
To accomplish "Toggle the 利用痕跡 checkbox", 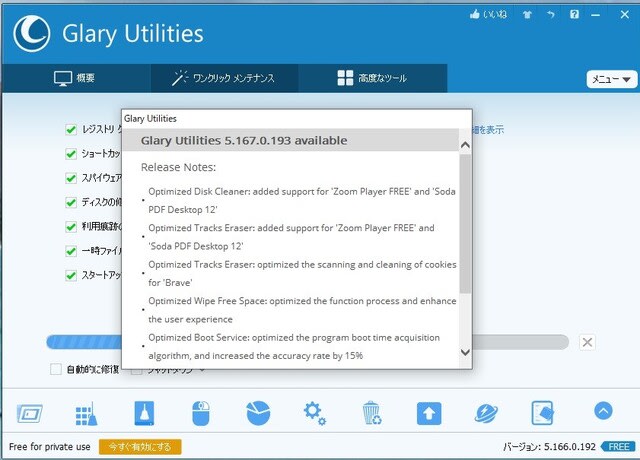I will point(71,227).
